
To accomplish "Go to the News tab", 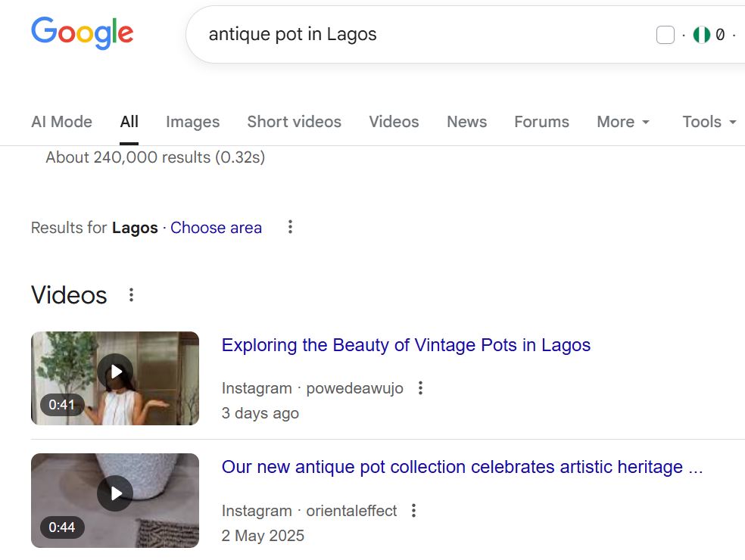I will pos(466,122).
